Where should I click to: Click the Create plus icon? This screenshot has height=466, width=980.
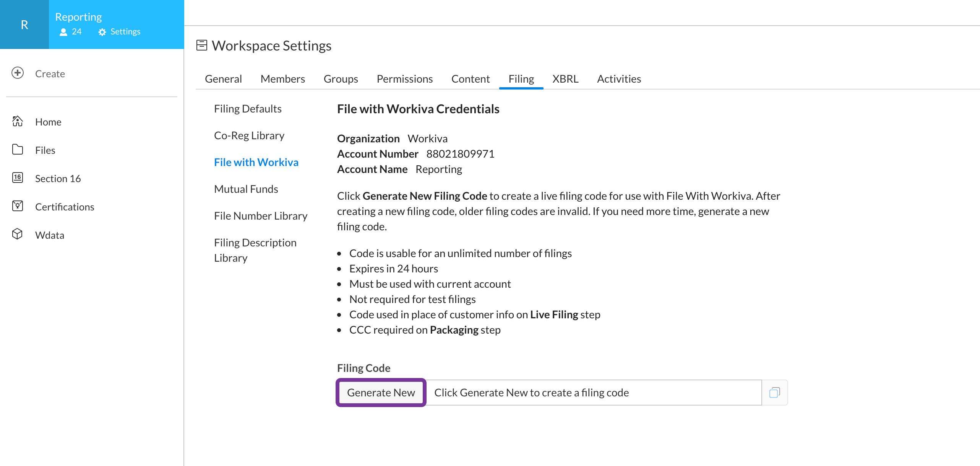click(18, 73)
